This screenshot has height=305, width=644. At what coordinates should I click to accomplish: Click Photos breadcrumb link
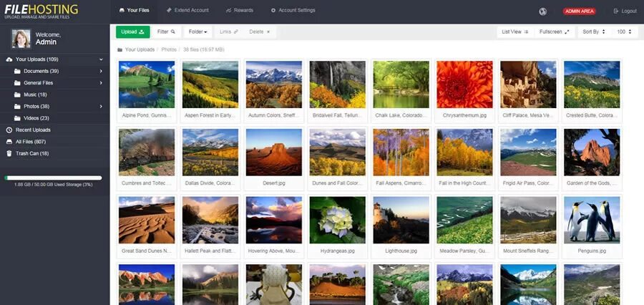169,49
